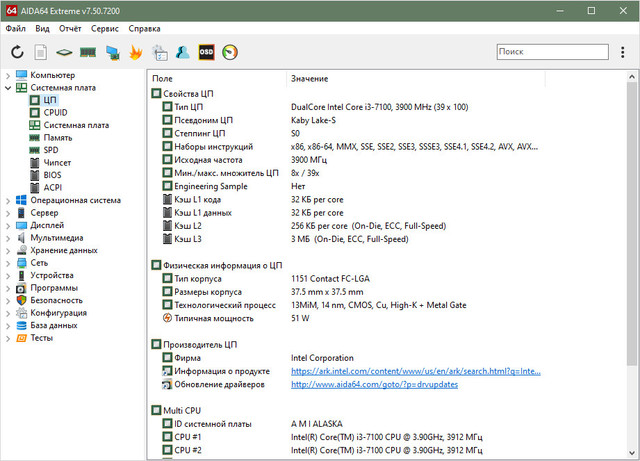640x461 pixels.
Task: Select the Технологический процесс row
Action: [x=314, y=305]
